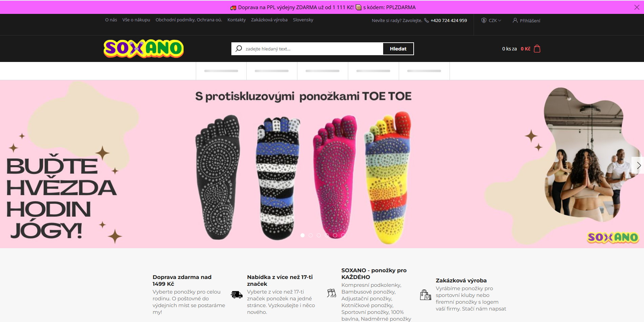The image size is (644, 322).
Task: Click the banner SOXANO logo badge
Action: point(613,237)
